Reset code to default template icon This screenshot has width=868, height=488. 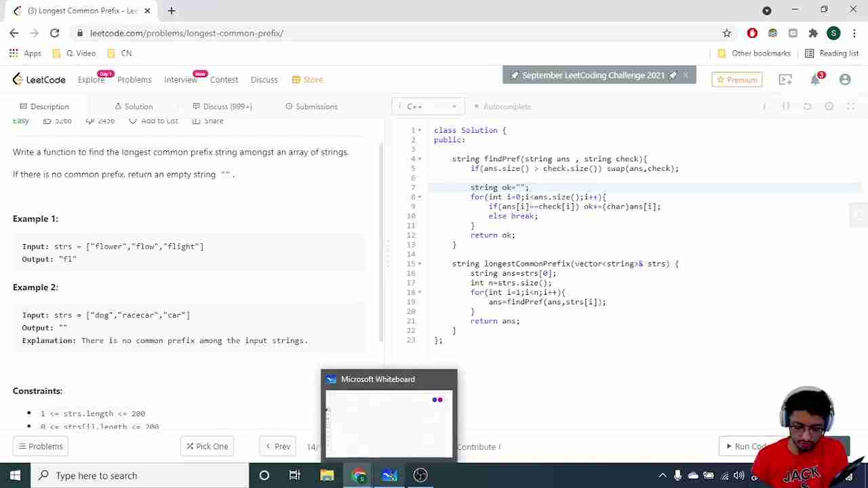click(x=807, y=106)
